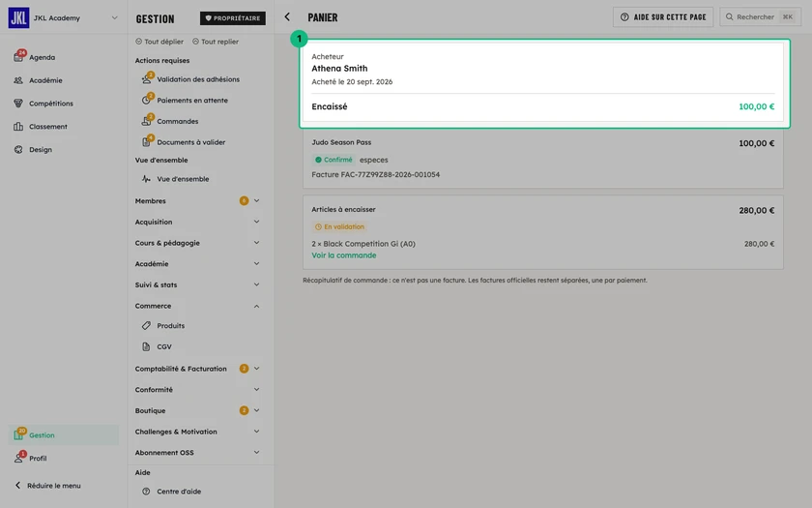
Task: Click Aide sur cette page button
Action: (x=663, y=17)
